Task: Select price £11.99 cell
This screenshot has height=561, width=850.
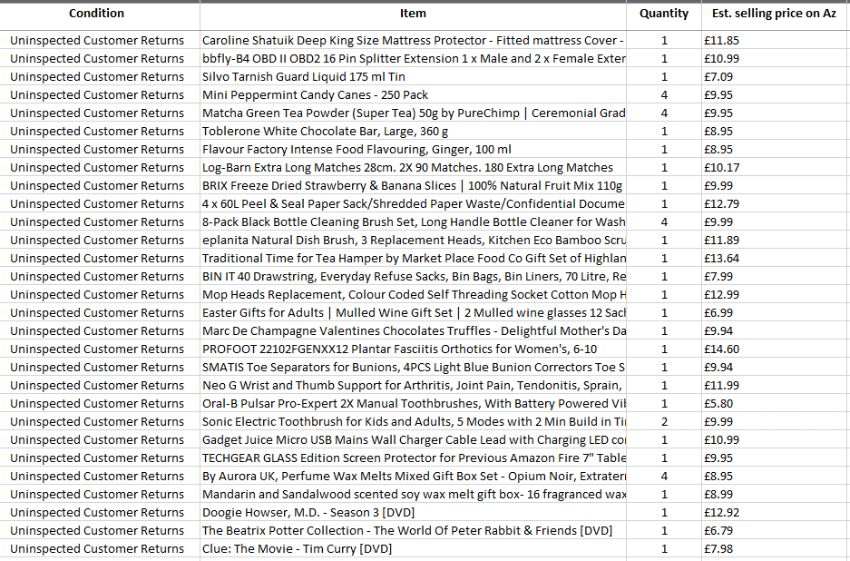Action: click(775, 385)
